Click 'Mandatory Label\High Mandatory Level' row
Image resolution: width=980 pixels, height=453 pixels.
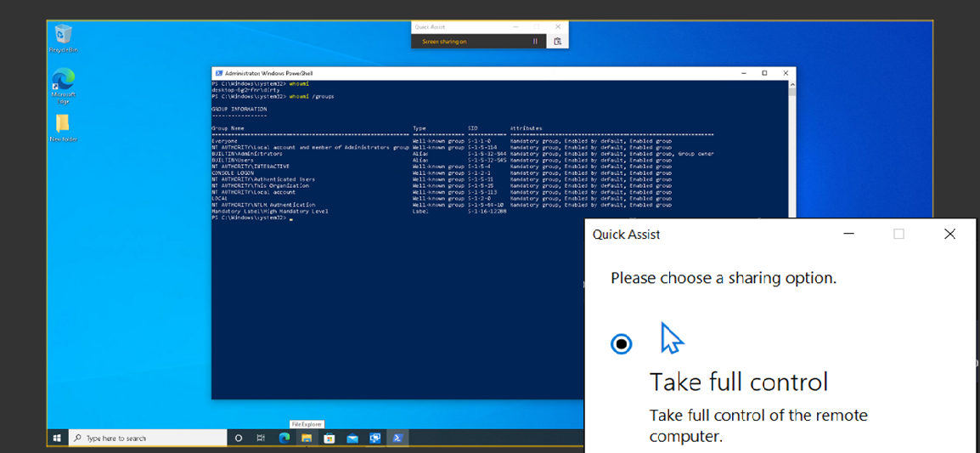(359, 212)
